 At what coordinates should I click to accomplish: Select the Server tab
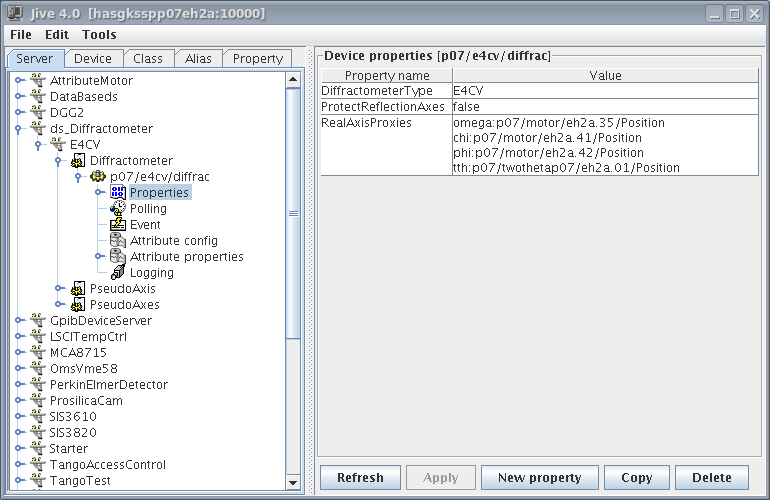click(35, 58)
